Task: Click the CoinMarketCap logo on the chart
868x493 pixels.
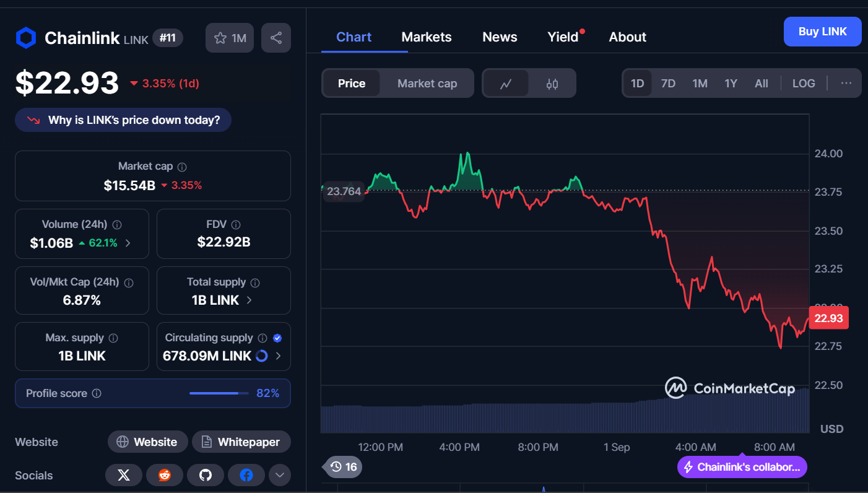Action: click(729, 388)
